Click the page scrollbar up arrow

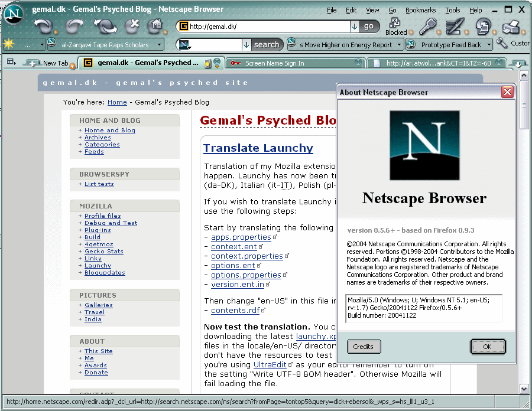[524, 75]
